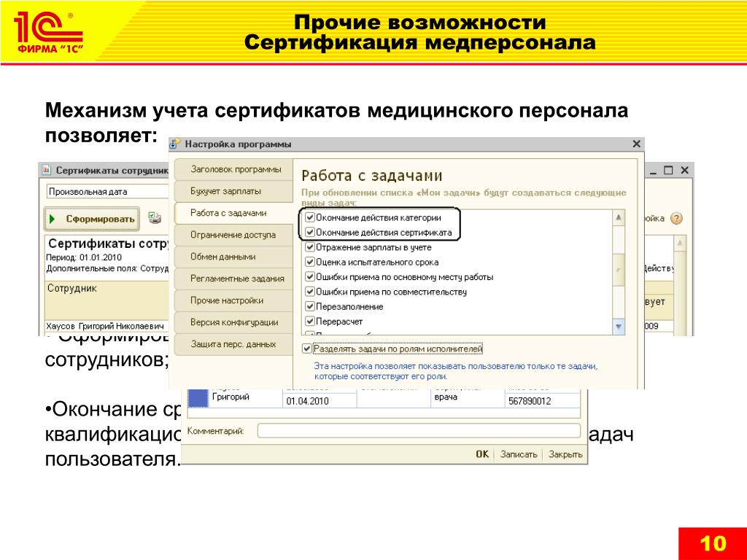The height and width of the screenshot is (560, 747).
Task: Toggle Ошибки приема по основному месту работы
Action: 310,276
